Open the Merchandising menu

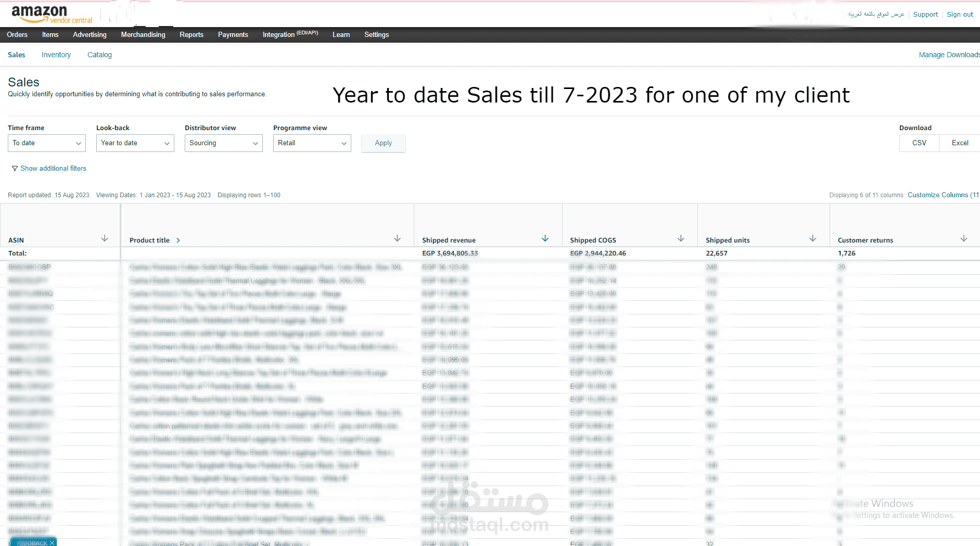coord(143,35)
